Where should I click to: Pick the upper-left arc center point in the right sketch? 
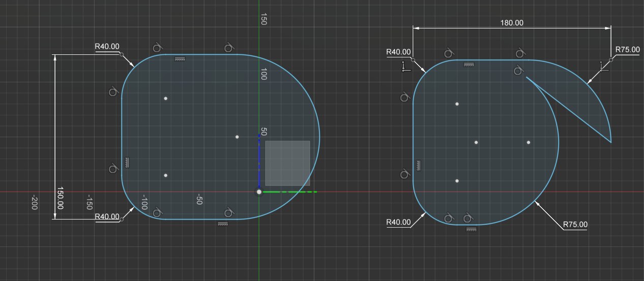click(457, 104)
